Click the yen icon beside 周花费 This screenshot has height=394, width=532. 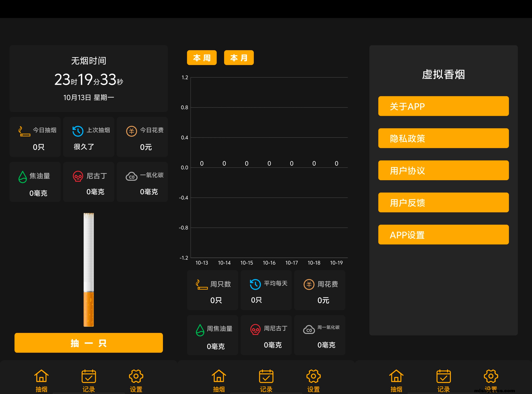pos(309,284)
